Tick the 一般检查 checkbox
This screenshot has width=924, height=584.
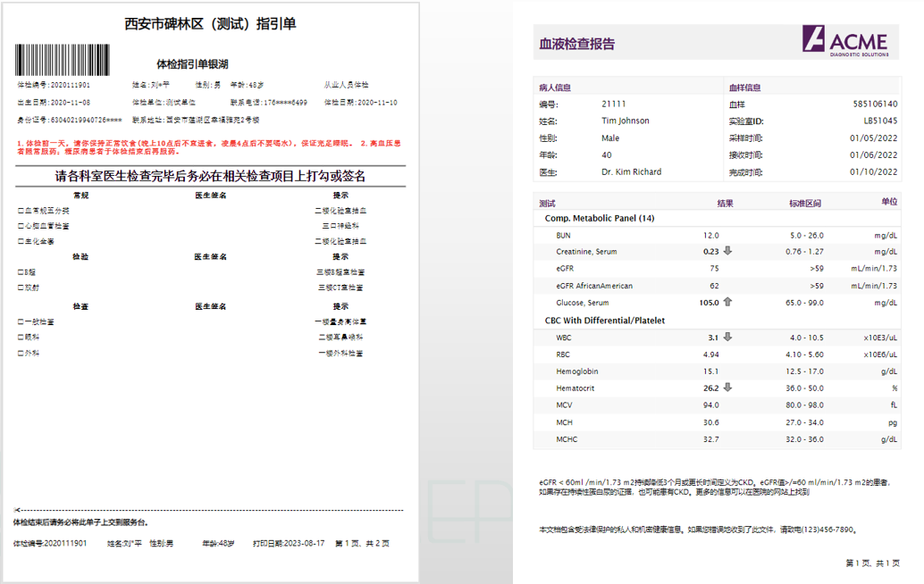tap(21, 322)
